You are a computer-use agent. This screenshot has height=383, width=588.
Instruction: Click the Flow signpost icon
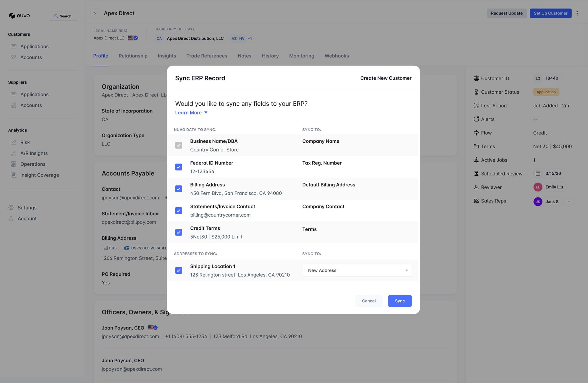click(476, 133)
